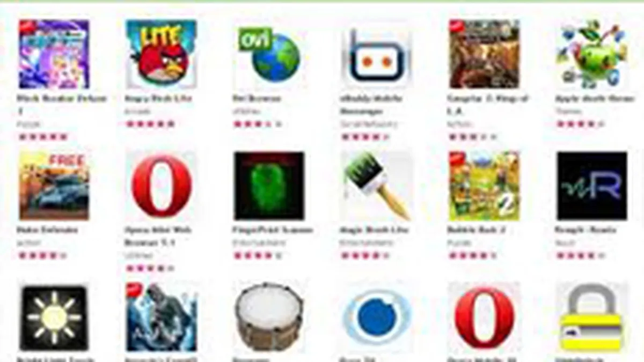Select the Magic Brush paintbrush icon
Image resolution: width=644 pixels, height=362 pixels.
pos(376,186)
